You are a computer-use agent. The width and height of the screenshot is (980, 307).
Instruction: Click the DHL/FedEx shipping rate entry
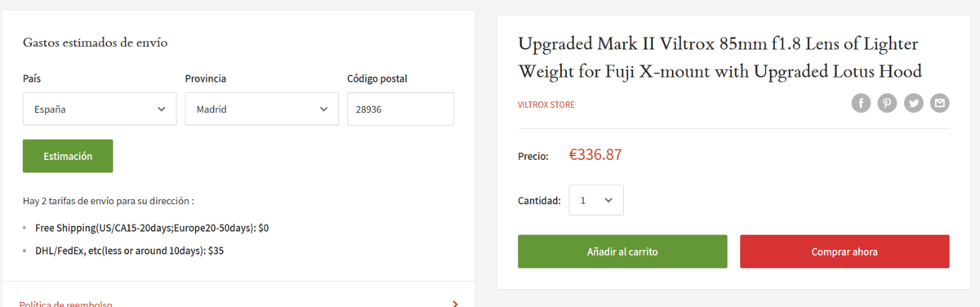coord(129,251)
